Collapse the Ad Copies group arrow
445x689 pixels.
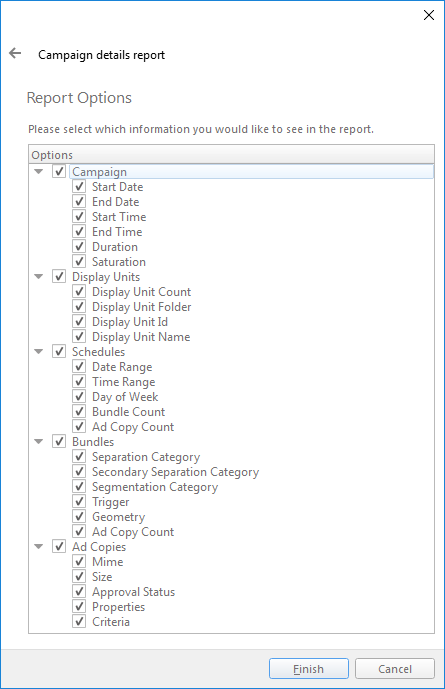39,547
